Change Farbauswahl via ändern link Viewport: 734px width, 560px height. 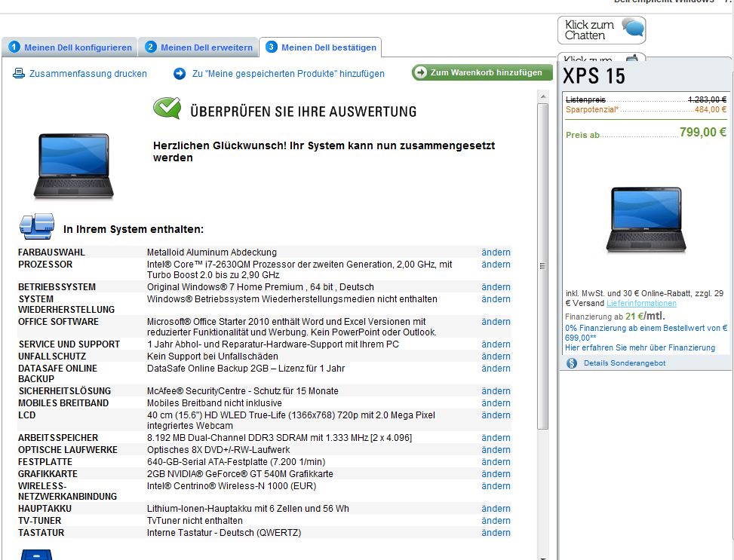click(x=496, y=252)
